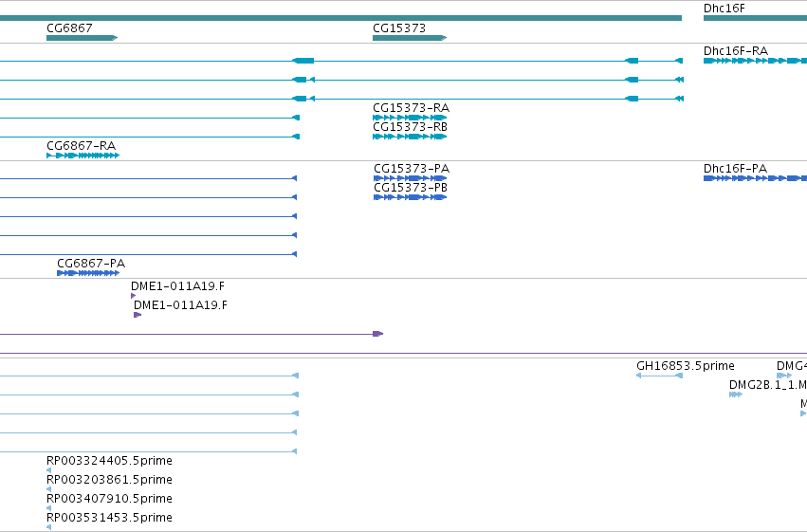Select the RP003203861.5prime EST marker
This screenshot has height=532, width=807.
click(49, 489)
